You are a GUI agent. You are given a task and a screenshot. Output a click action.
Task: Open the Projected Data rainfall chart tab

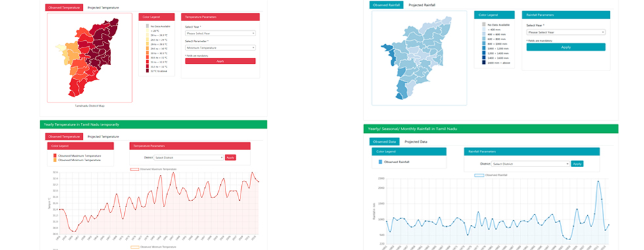(415, 141)
